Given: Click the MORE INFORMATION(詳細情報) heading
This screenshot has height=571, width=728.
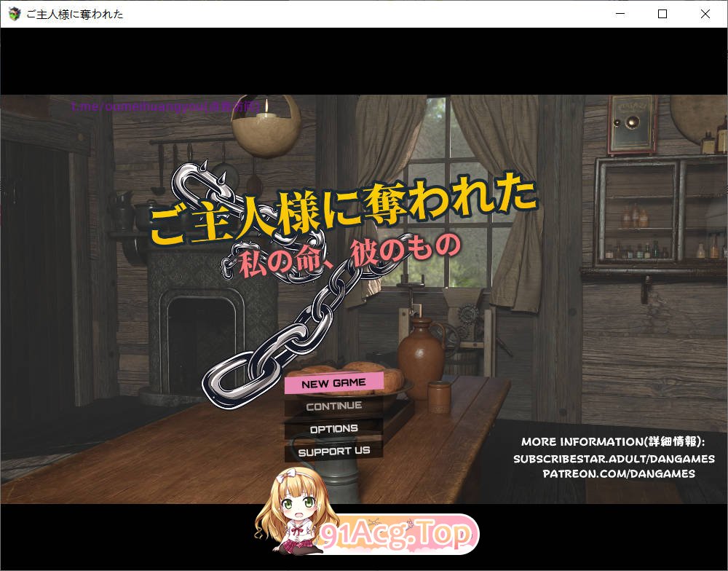Looking at the screenshot, I should click(x=613, y=442).
